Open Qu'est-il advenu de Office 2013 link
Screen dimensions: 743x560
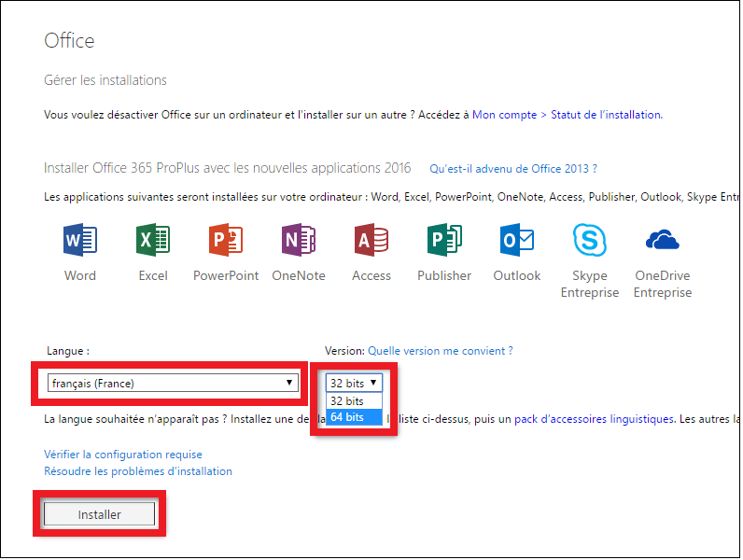[x=513, y=169]
